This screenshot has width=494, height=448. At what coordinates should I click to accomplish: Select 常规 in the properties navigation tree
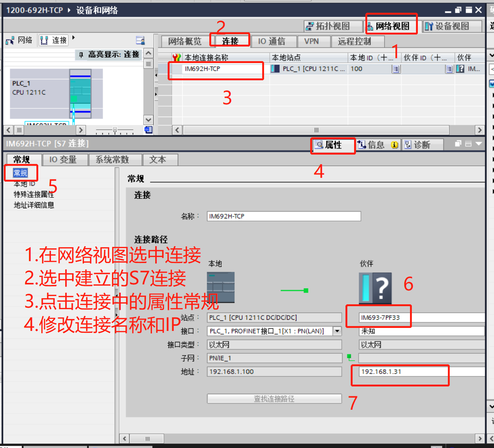(21, 173)
